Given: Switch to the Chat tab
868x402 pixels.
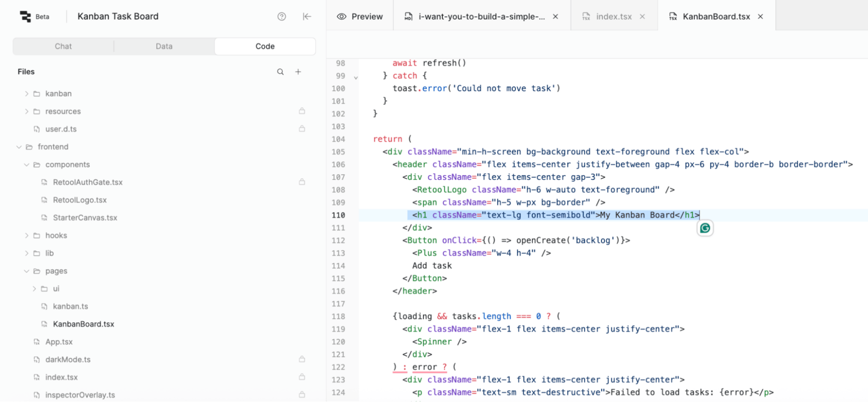Looking at the screenshot, I should click(63, 46).
